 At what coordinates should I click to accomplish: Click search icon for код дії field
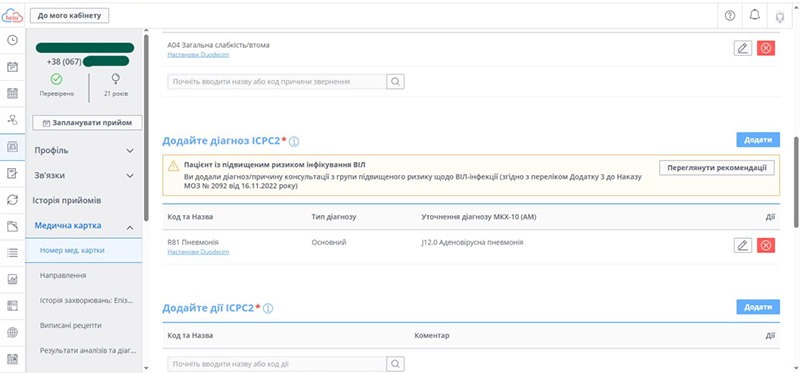[395, 364]
